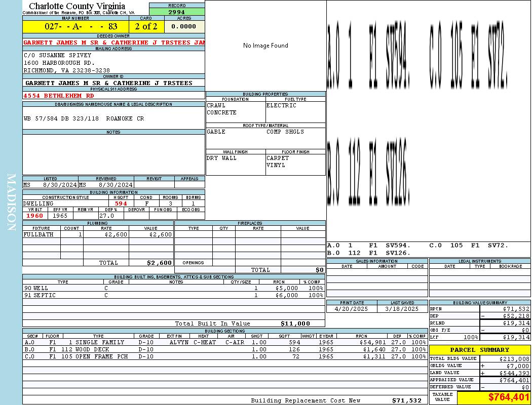Click Building Replacement Cost New $71,532
532x405 pixels.
406,400
